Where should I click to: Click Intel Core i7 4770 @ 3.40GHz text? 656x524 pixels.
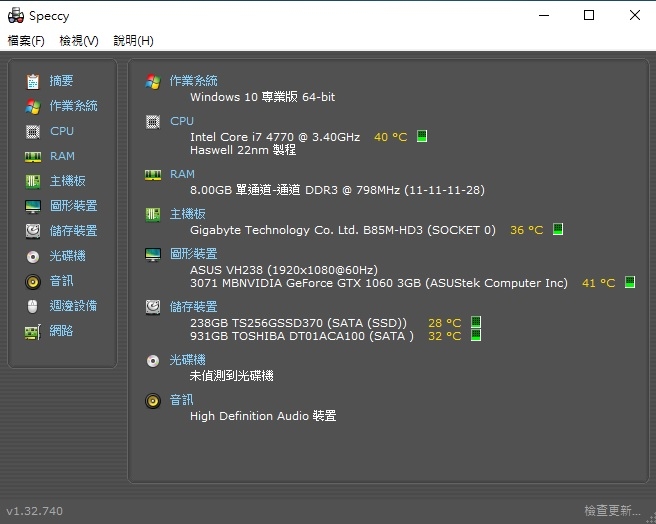coord(275,137)
